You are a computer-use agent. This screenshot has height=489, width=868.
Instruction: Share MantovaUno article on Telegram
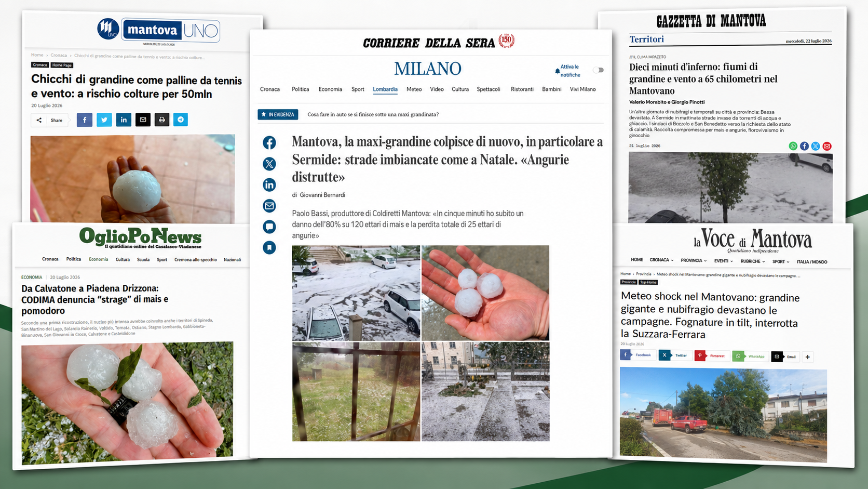click(181, 120)
